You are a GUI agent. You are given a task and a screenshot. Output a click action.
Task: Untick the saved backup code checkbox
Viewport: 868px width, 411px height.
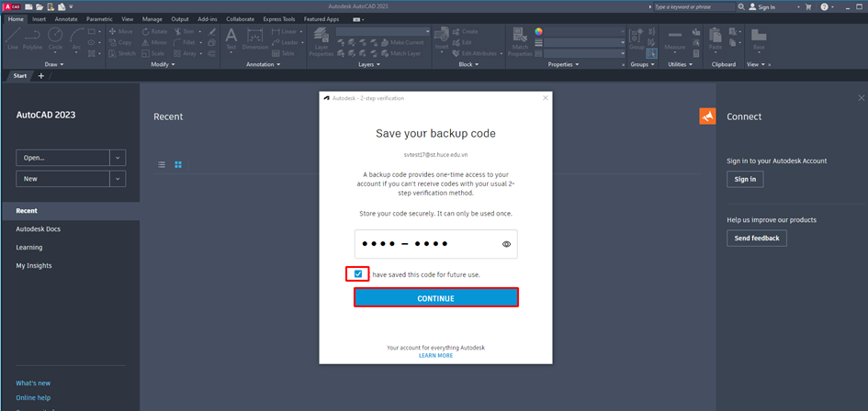(x=358, y=273)
